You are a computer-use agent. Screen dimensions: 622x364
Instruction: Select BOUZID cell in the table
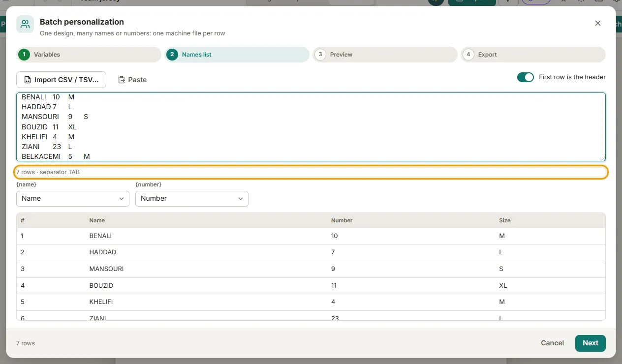tap(101, 286)
